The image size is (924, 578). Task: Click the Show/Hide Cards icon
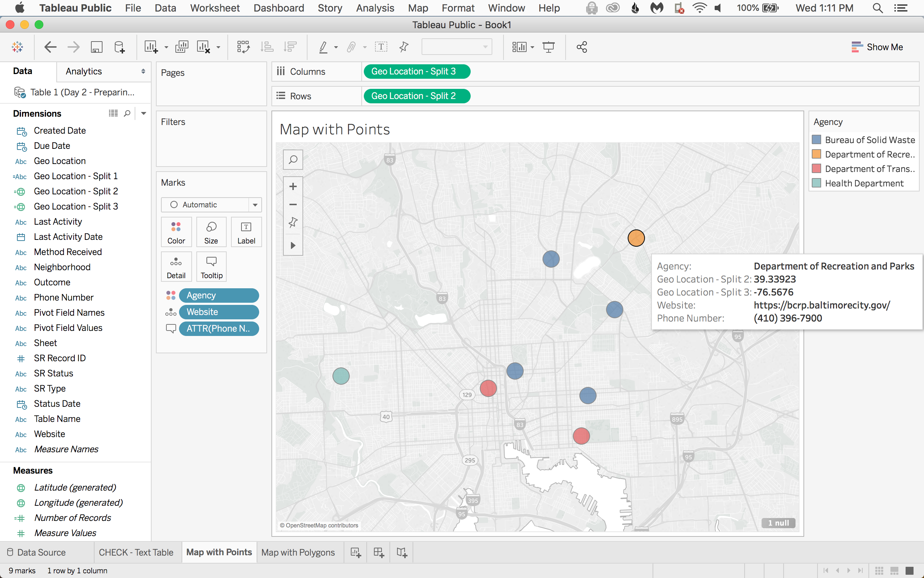(519, 47)
